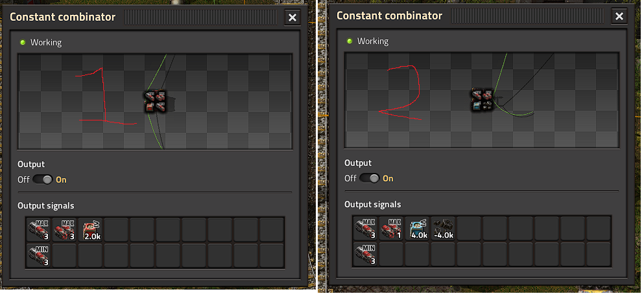
Task: Click first empty signal slot in left panel
Action: 116,229
